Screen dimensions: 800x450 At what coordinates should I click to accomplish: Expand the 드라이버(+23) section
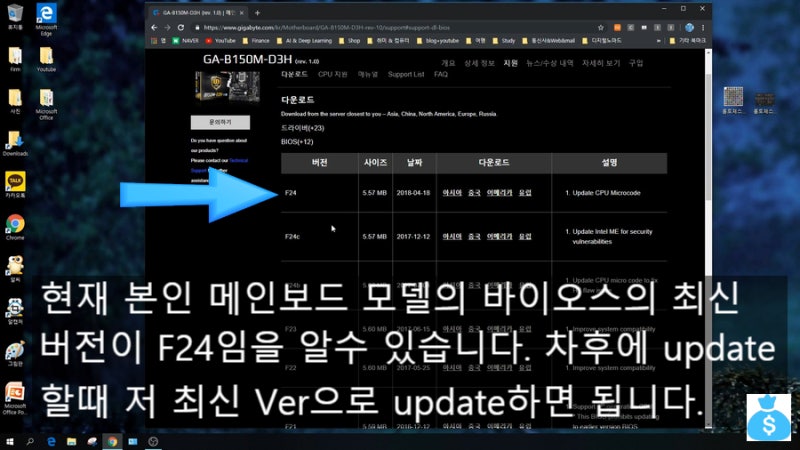coord(303,128)
